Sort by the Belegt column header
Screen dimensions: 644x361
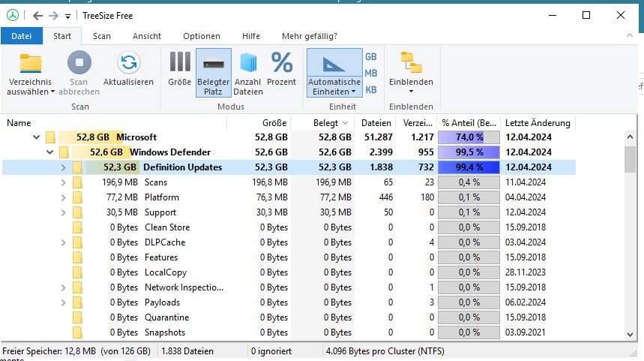coord(323,123)
